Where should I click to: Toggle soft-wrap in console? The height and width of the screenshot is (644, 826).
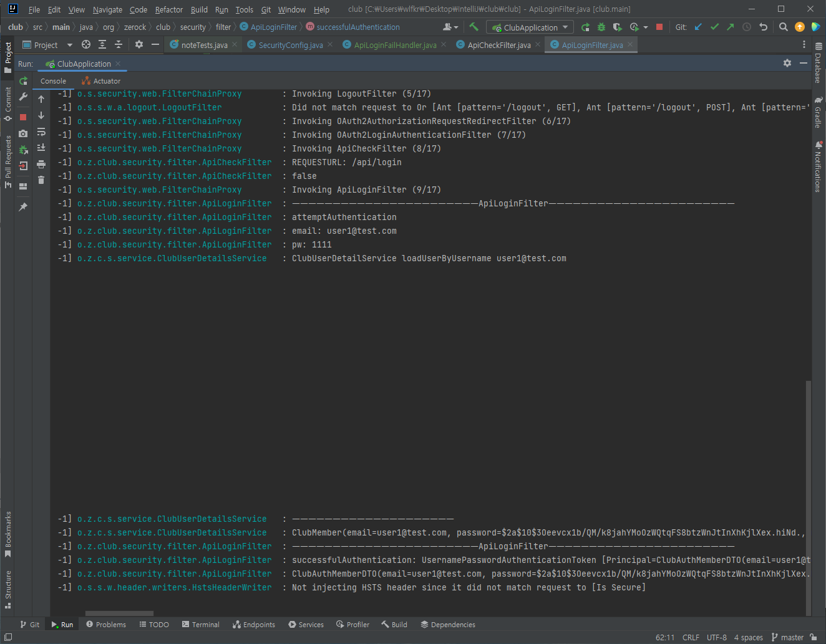(x=41, y=132)
